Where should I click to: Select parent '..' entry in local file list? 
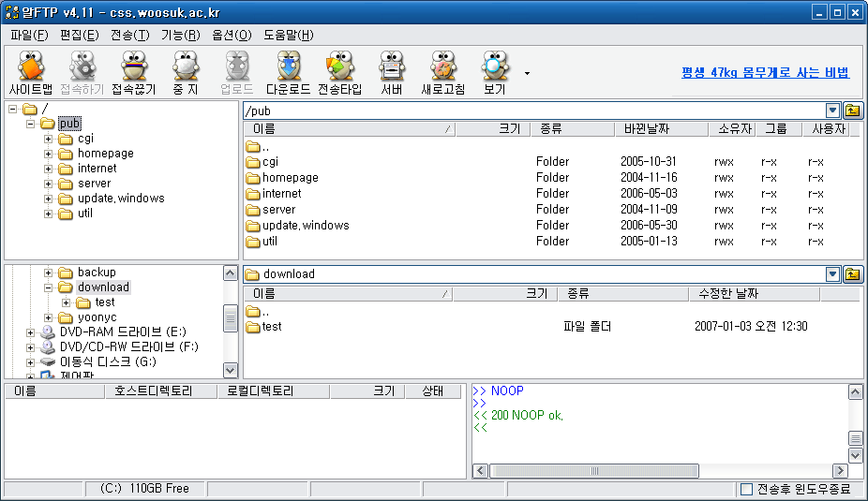258,312
